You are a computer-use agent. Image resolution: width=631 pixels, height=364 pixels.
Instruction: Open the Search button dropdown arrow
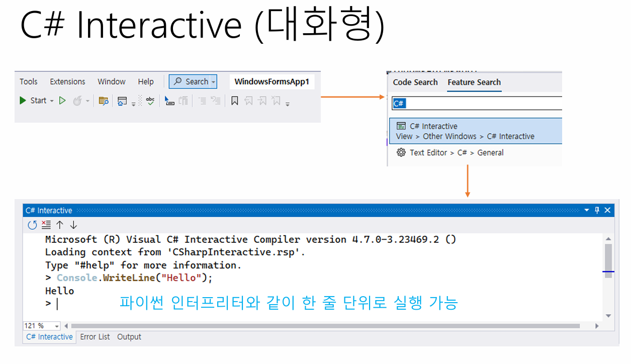[214, 82]
